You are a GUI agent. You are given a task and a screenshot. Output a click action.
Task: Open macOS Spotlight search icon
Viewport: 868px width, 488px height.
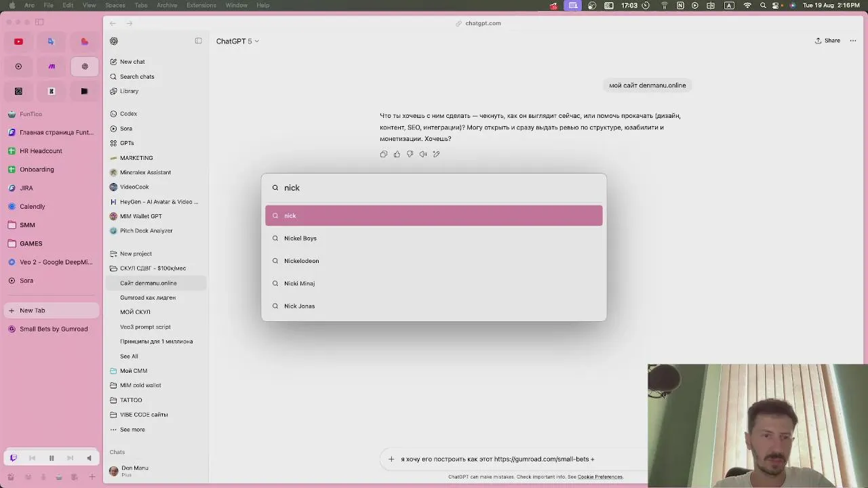click(x=763, y=5)
